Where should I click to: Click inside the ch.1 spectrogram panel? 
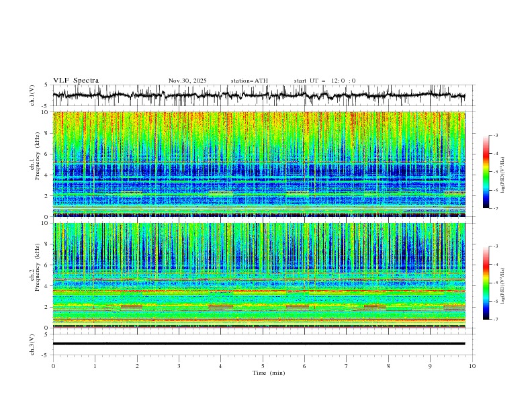[259, 164]
